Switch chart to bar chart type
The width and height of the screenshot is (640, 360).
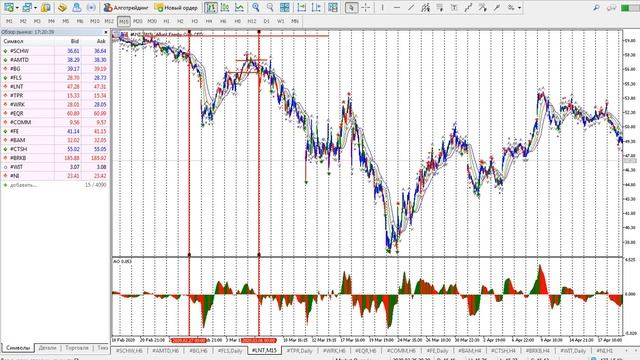(211, 7)
